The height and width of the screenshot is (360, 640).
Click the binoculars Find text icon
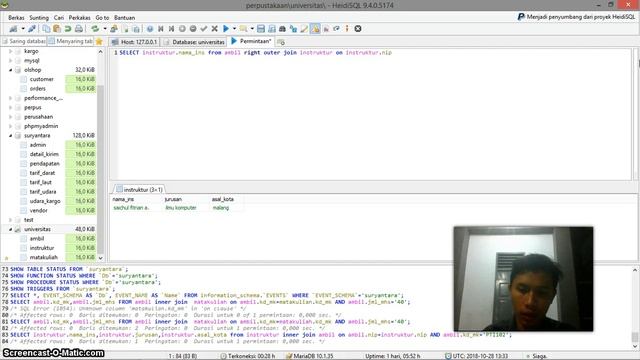pyautogui.click(x=282, y=29)
